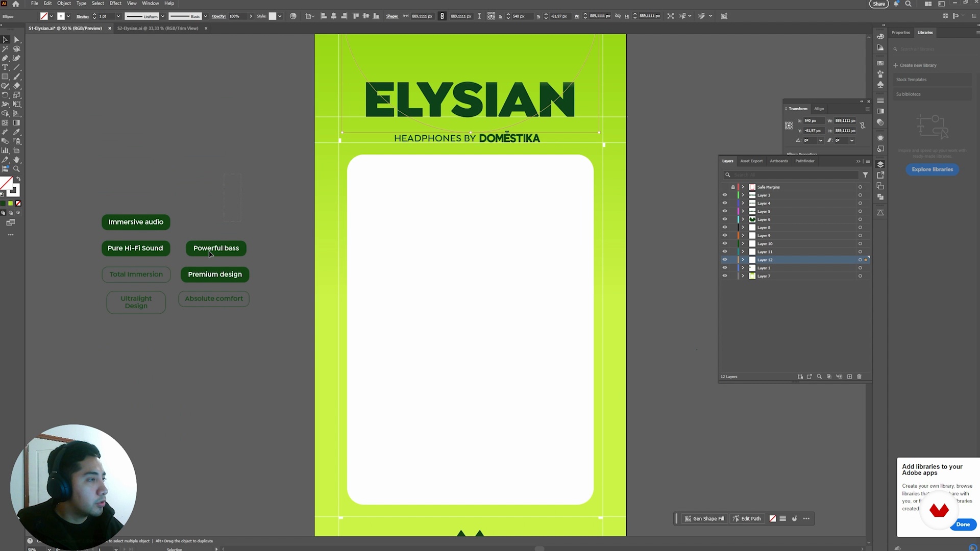Select the Artboard tool
The height and width of the screenshot is (551, 980).
coord(16,151)
